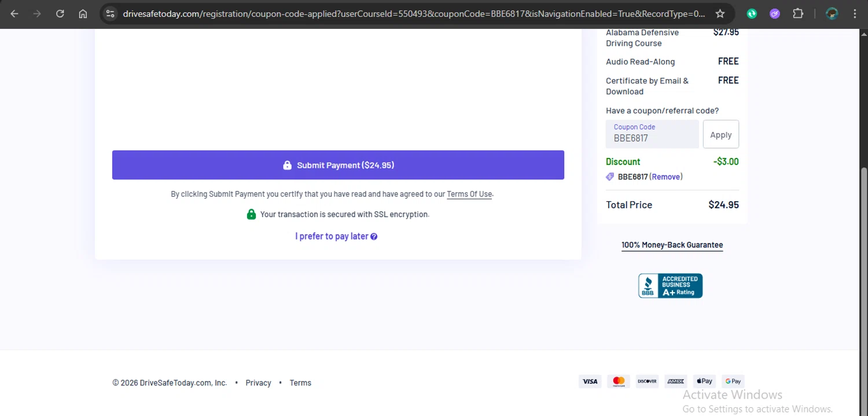Click the Google Pay logo

click(x=733, y=381)
